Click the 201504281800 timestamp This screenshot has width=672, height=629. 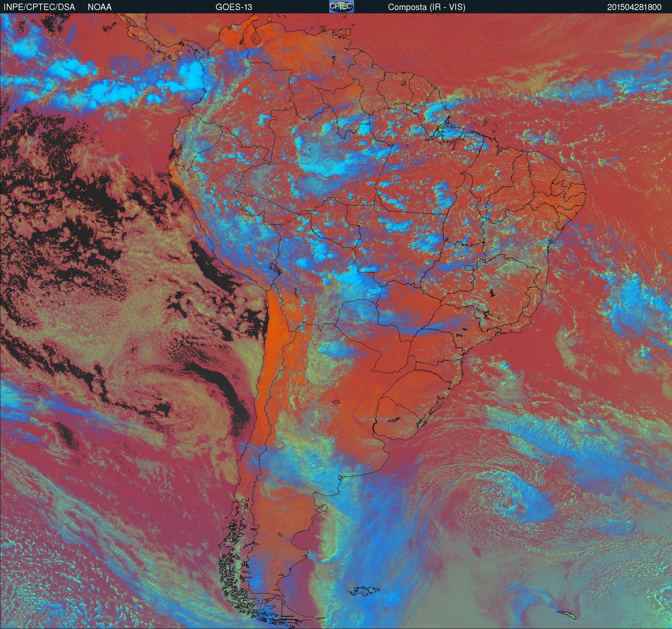(634, 7)
